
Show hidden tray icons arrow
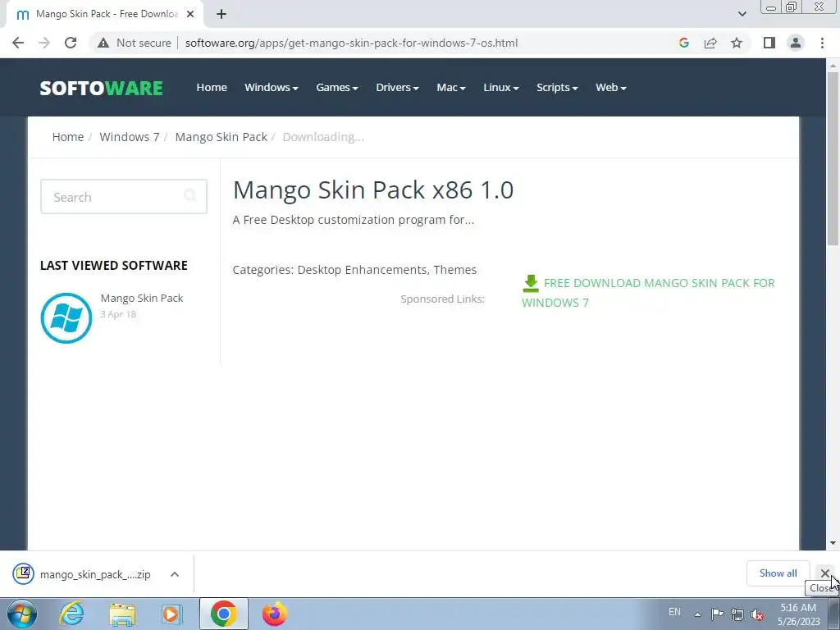[697, 614]
